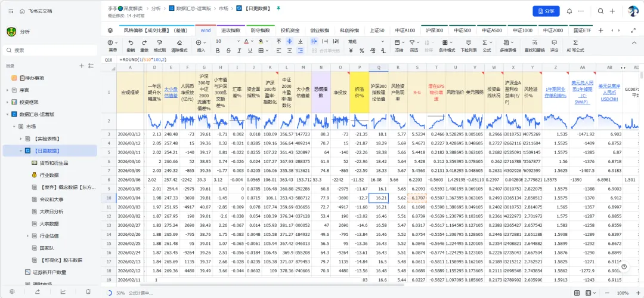The width and height of the screenshot is (644, 298).
Task: Open the 筛选 filter dropdown
Action: (414, 45)
